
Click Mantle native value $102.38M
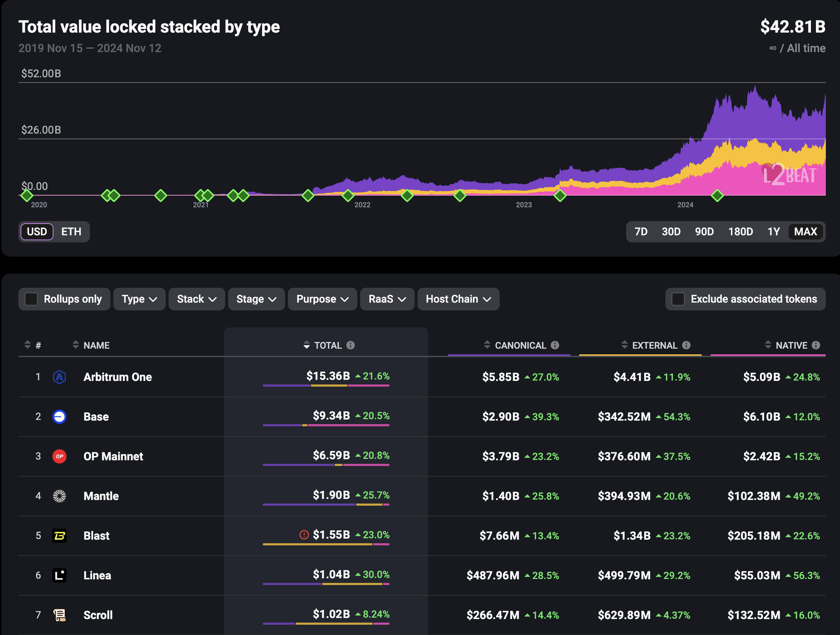tap(754, 496)
